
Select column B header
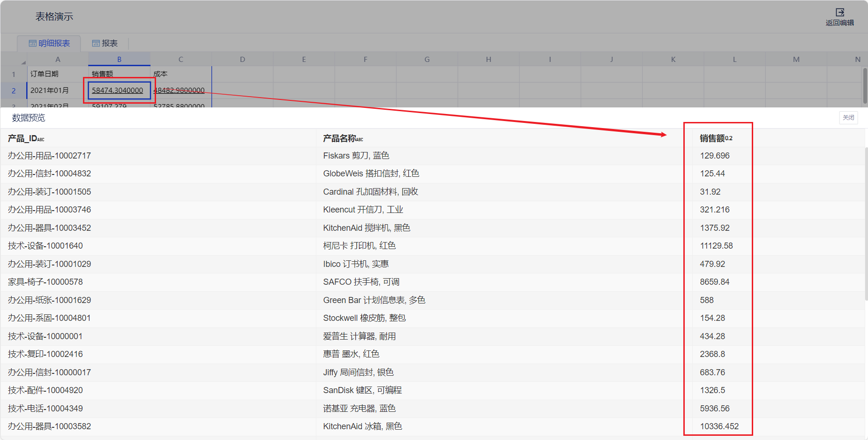click(119, 59)
